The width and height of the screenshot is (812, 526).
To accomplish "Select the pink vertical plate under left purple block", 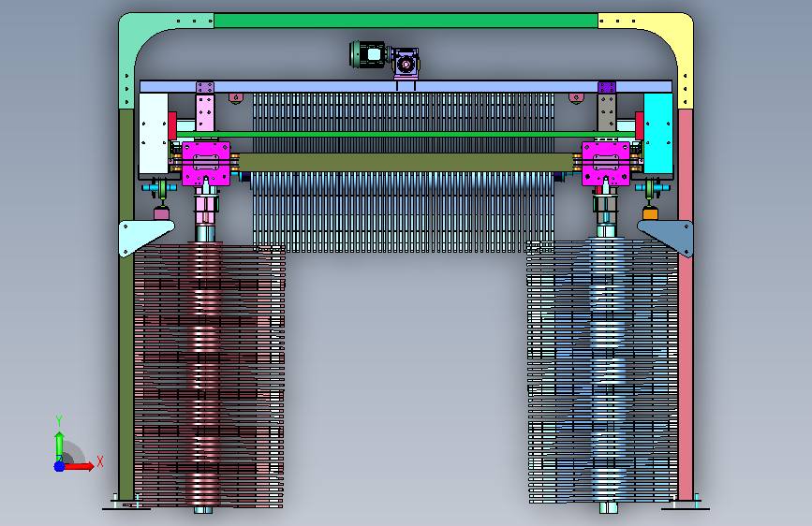I will pos(205,113).
